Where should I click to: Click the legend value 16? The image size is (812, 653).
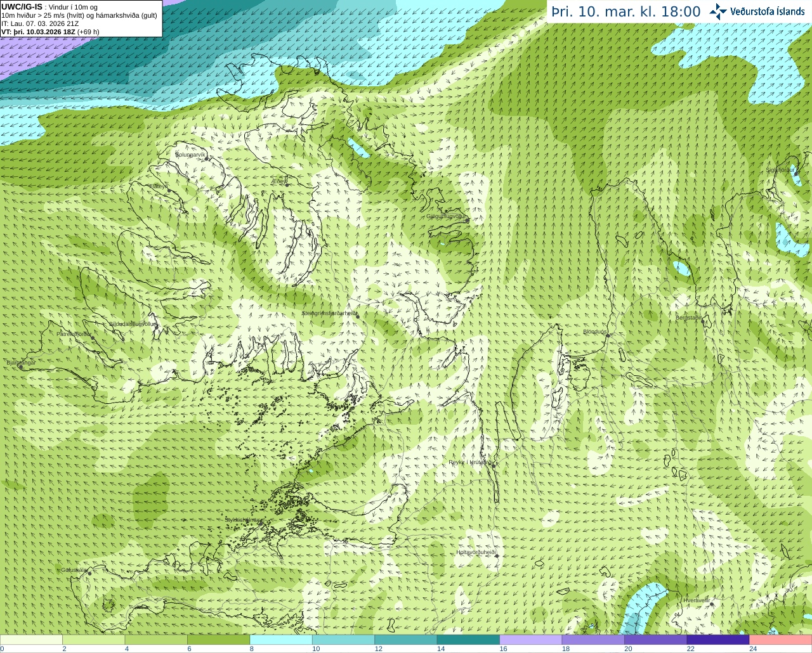(x=503, y=649)
